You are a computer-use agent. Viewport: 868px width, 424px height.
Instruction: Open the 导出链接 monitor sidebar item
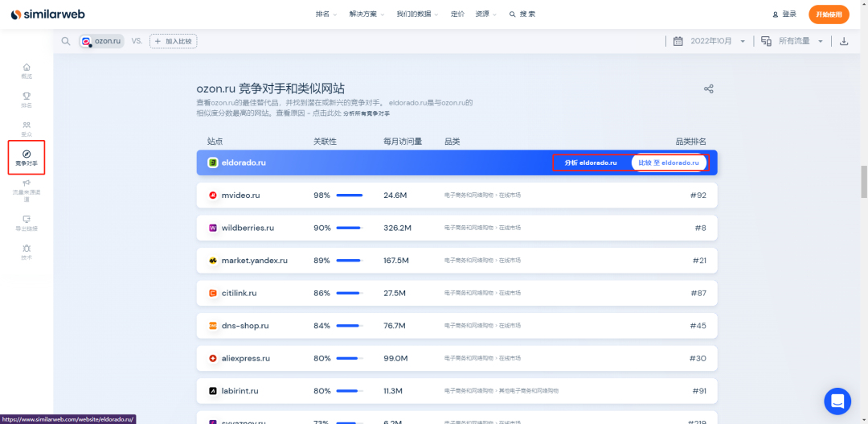[x=27, y=224]
